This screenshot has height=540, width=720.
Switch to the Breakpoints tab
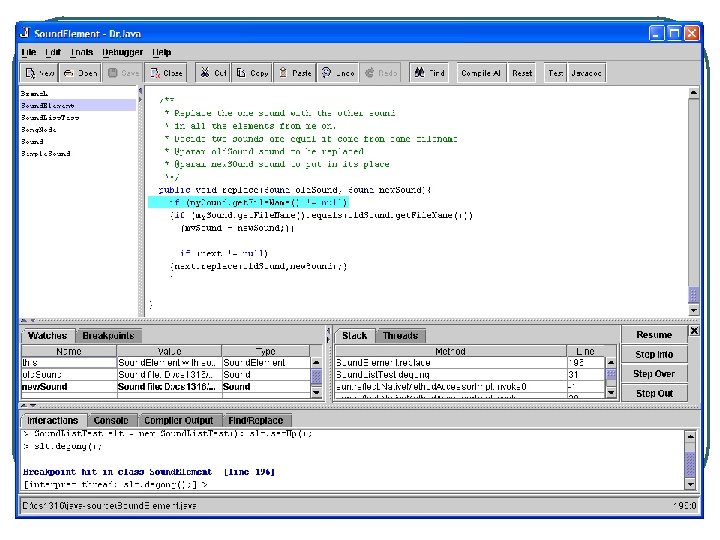[x=108, y=336]
